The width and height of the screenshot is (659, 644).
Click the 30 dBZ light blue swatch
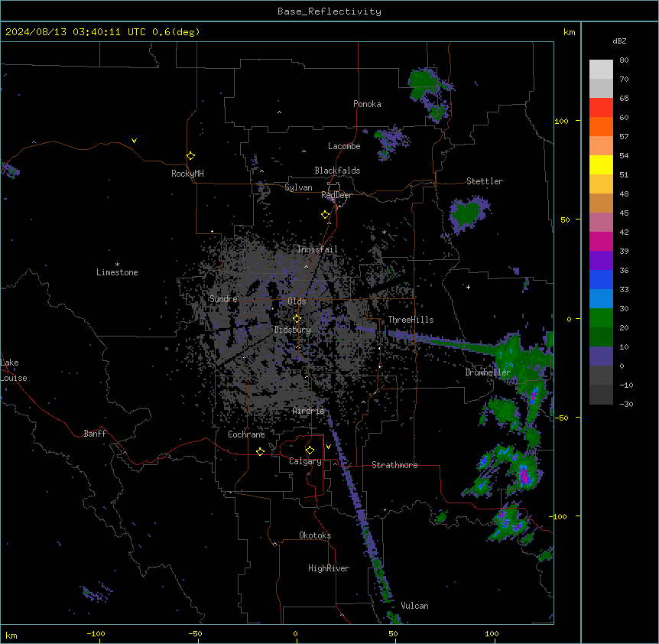point(601,298)
